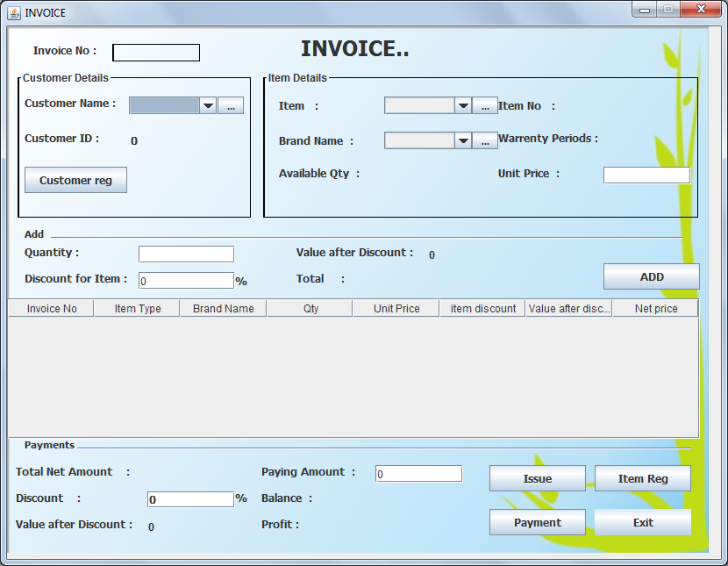The height and width of the screenshot is (566, 728).
Task: Open the Item selection dropdown
Action: 463,104
